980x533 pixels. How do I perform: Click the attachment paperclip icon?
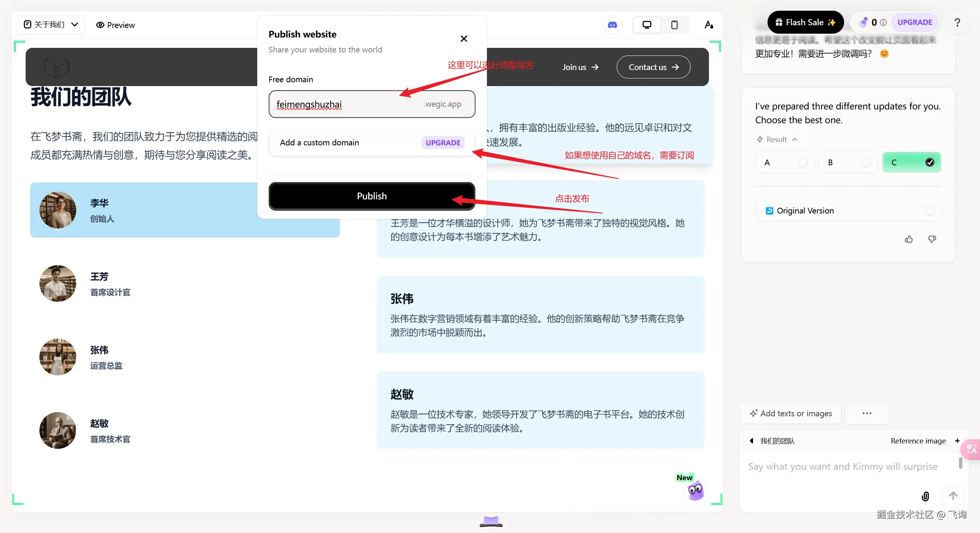pyautogui.click(x=925, y=496)
